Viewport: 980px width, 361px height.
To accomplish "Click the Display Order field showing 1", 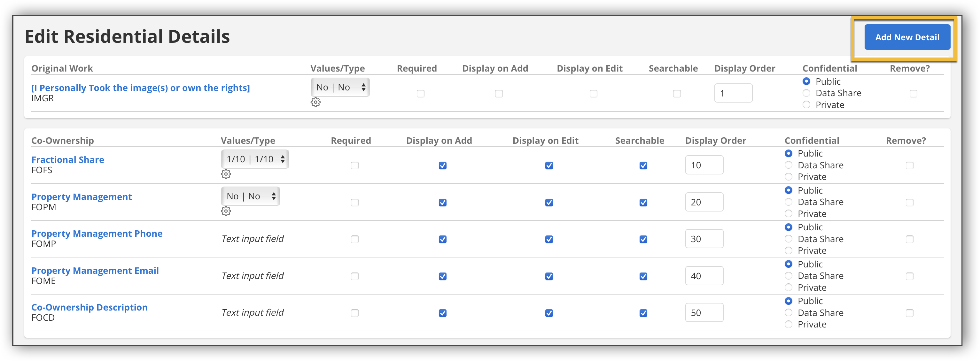I will point(734,93).
